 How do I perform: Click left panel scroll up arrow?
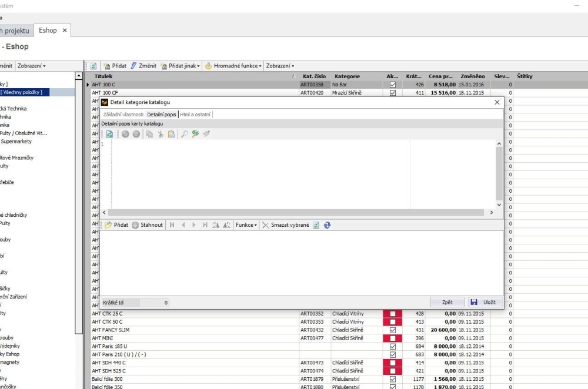pyautogui.click(x=79, y=76)
